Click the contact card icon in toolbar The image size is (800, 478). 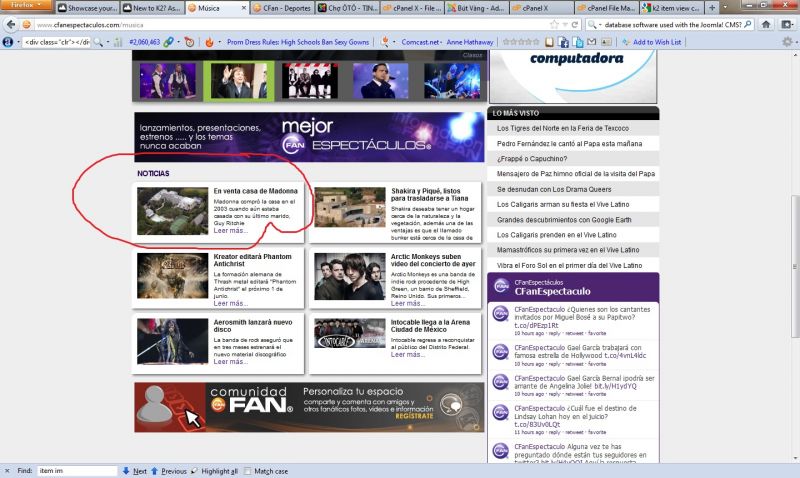click(x=606, y=42)
